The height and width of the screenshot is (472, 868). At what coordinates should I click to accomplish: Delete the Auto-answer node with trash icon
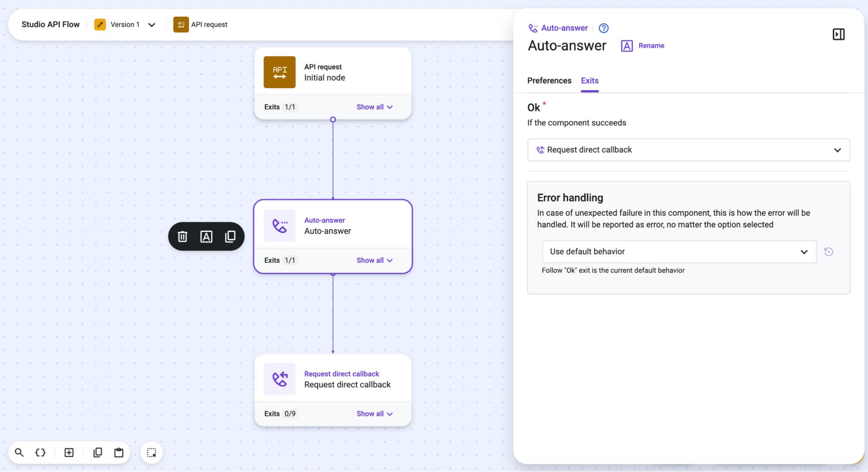pos(182,236)
